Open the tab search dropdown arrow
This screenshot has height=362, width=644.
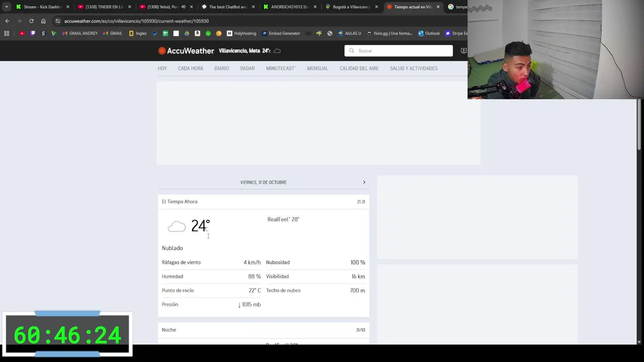coord(7,7)
